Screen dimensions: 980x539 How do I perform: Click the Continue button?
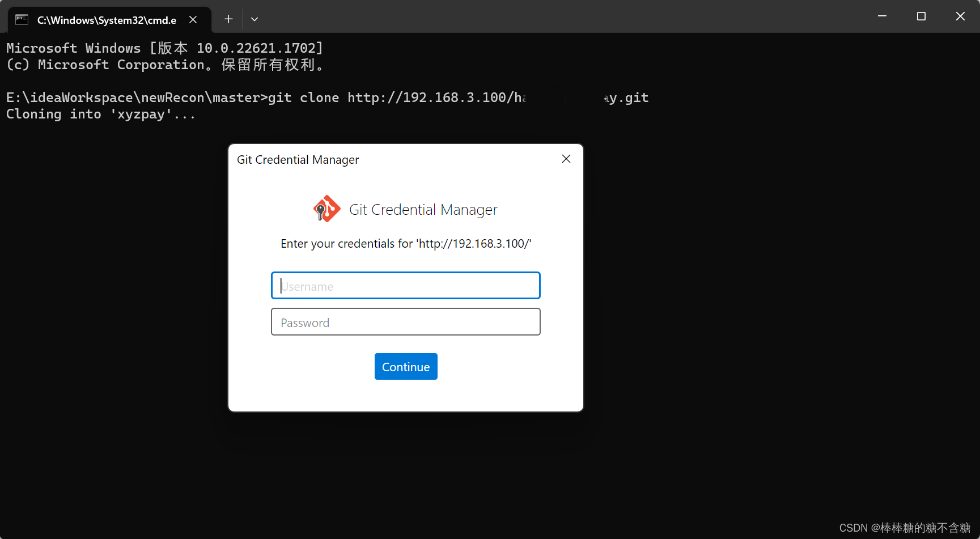tap(406, 367)
